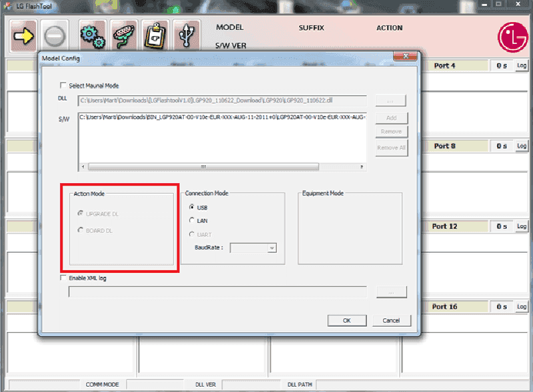Click the Port 4 label
The width and height of the screenshot is (533, 392).
[444, 66]
